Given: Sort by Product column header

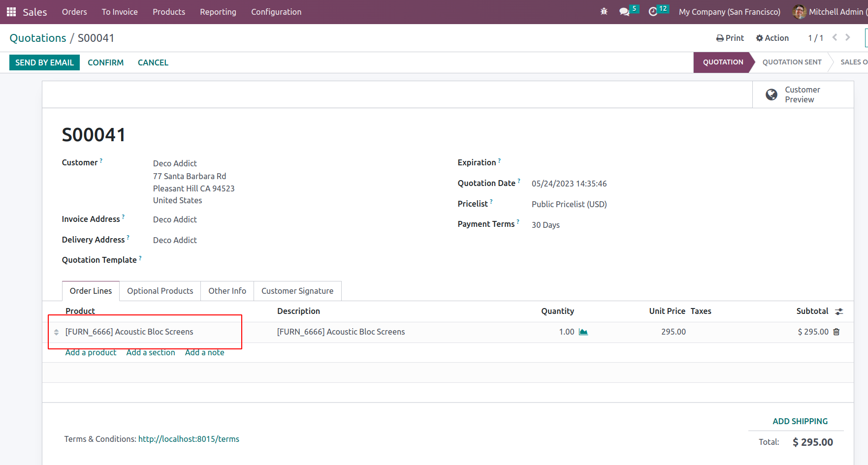Looking at the screenshot, I should 80,311.
